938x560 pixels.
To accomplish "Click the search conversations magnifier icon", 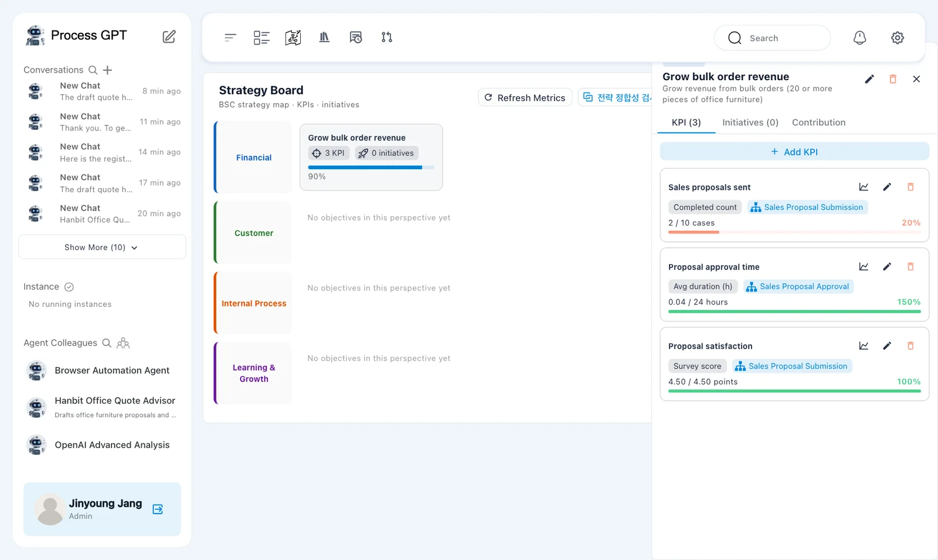I will [x=93, y=70].
